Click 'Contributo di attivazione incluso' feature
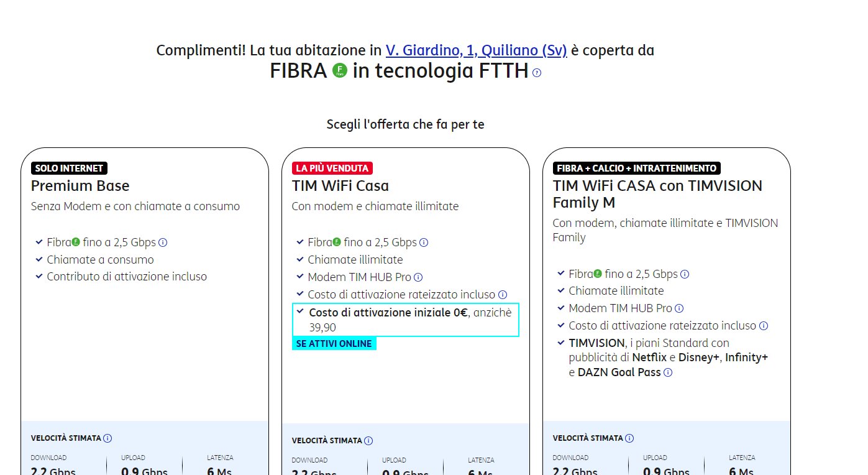 point(127,277)
